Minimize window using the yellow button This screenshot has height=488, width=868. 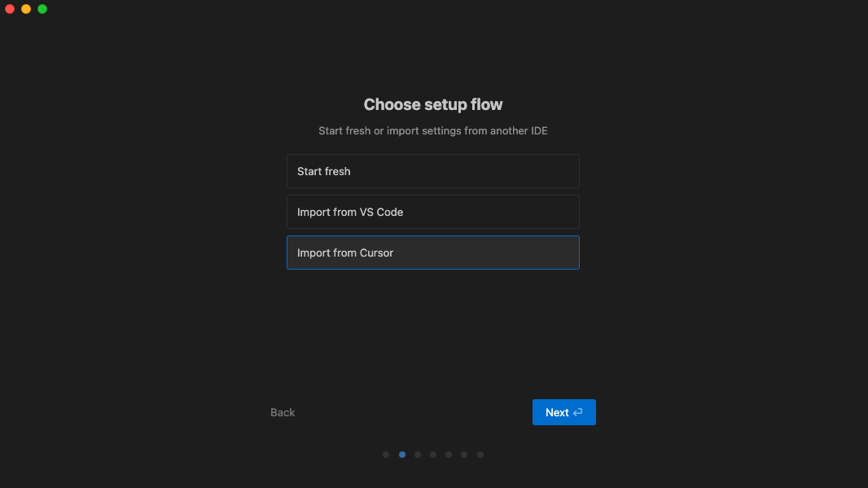click(26, 9)
